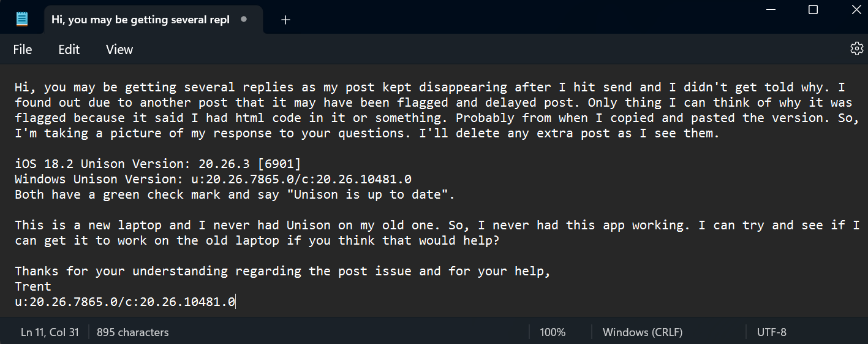This screenshot has width=868, height=344.
Task: Click the UTF-8 encoding indicator
Action: (x=772, y=332)
